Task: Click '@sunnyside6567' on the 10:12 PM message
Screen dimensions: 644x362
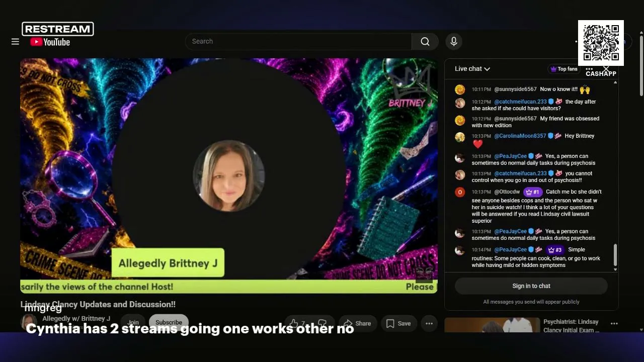Action: pyautogui.click(x=516, y=119)
